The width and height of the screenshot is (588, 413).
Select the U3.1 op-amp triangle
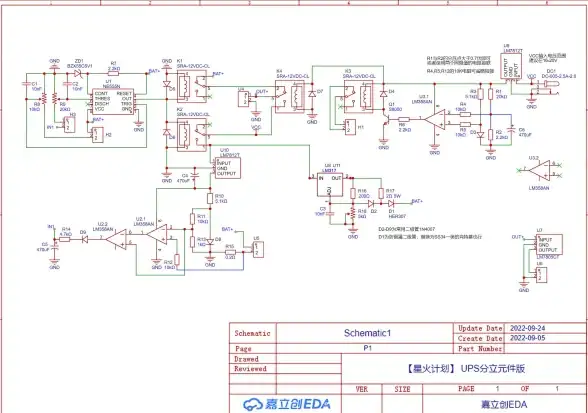[x=435, y=119]
